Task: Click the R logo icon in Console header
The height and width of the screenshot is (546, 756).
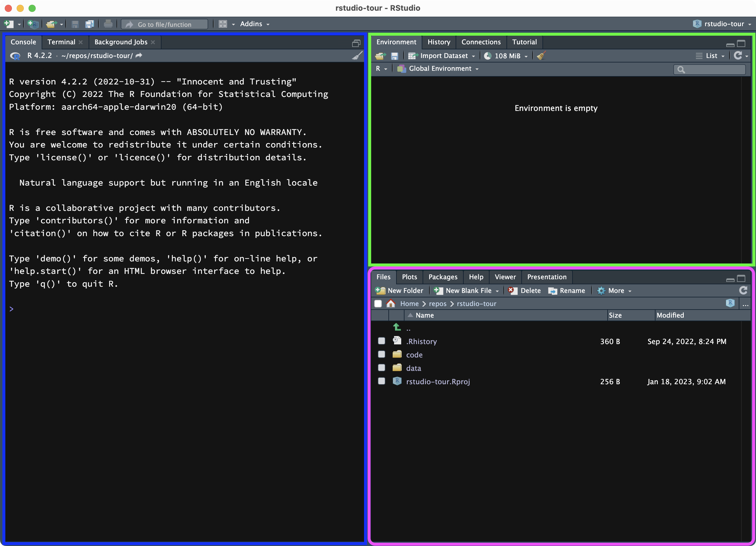Action: point(15,56)
